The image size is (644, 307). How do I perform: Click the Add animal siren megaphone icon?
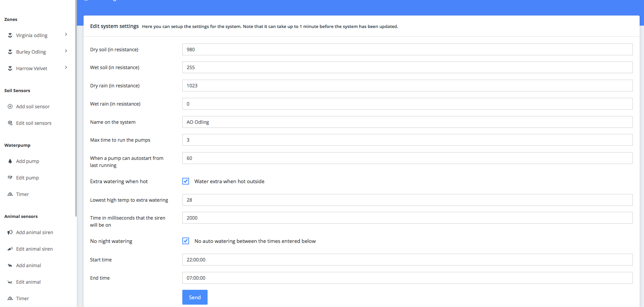click(10, 232)
